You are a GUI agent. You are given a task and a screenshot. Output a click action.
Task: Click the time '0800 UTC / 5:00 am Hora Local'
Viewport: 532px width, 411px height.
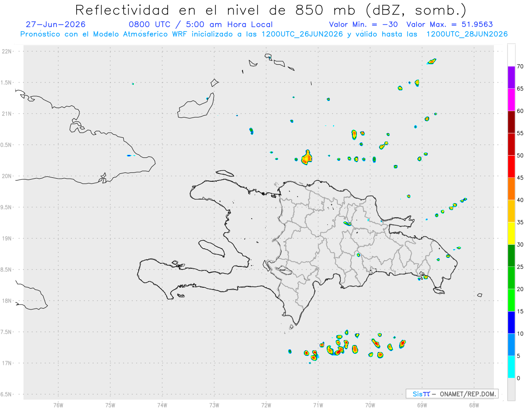click(201, 24)
